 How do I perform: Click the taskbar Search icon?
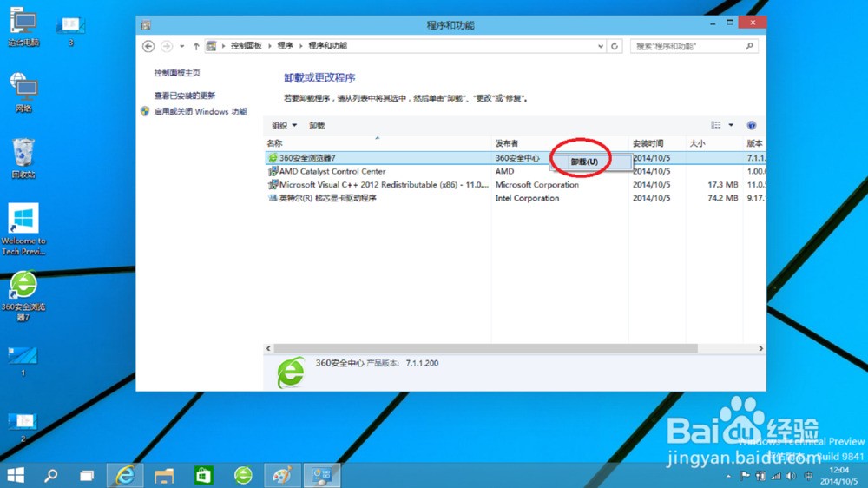click(x=51, y=475)
